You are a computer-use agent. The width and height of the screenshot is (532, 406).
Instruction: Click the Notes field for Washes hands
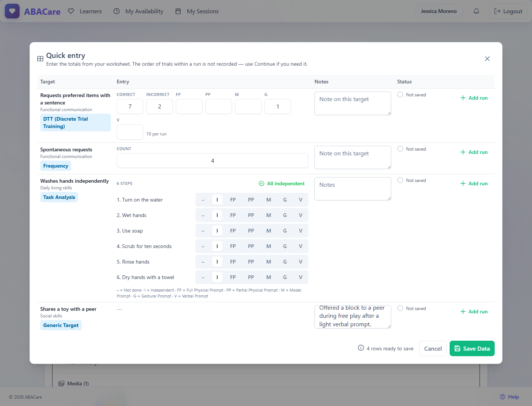[x=353, y=189]
